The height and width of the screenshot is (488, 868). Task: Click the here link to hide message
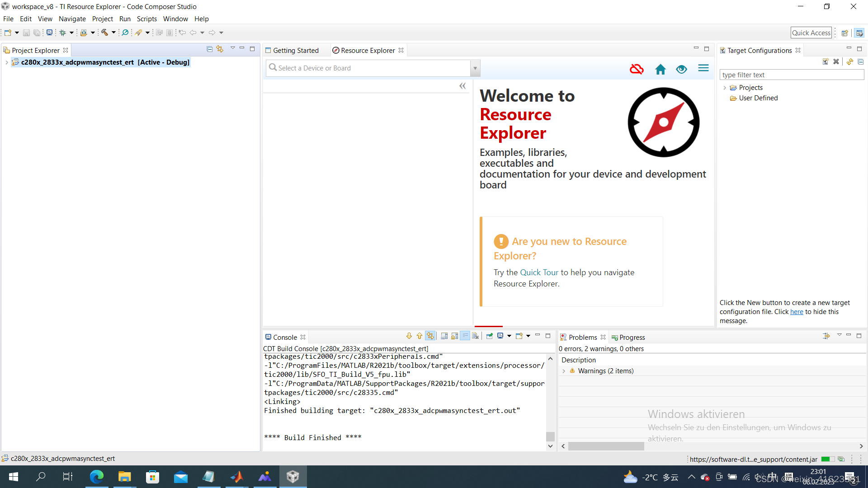(x=796, y=312)
